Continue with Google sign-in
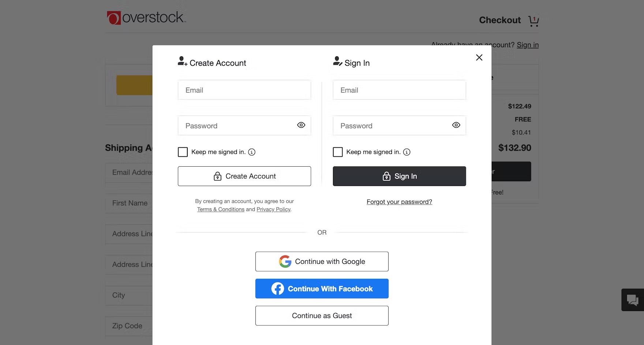Viewport: 644px width, 345px height. [322, 262]
